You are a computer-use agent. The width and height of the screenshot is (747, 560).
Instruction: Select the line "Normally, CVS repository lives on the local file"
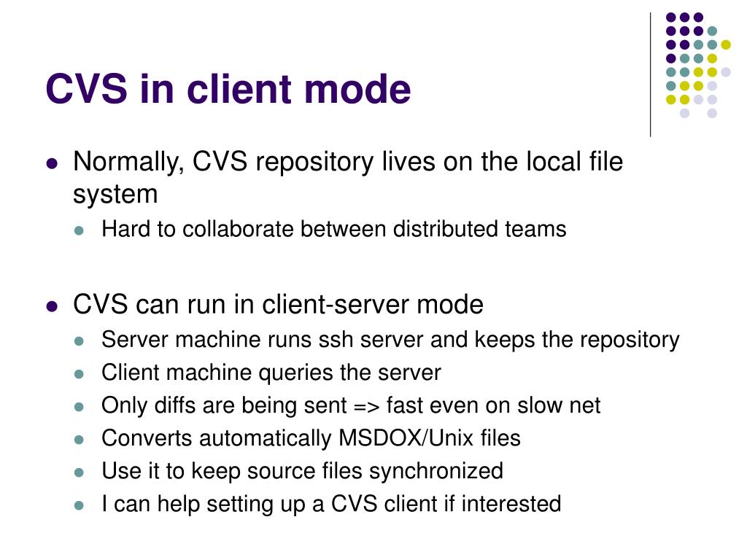point(348,162)
